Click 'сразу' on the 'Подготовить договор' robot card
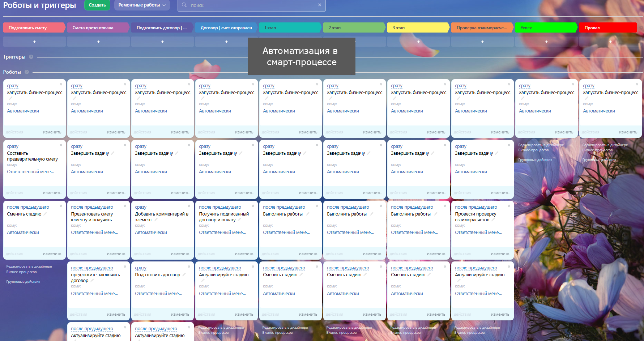The image size is (644, 341). (141, 268)
